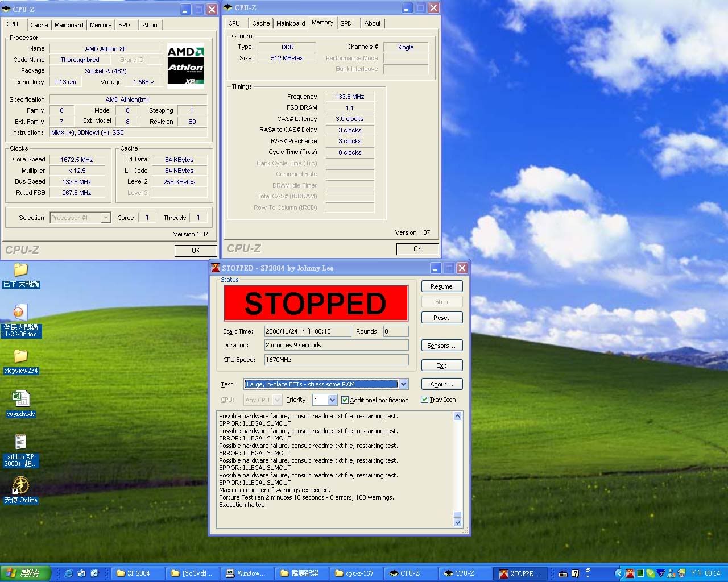This screenshot has width=728, height=582.
Task: Switch to the cpu-z-137 folder taskbar button
Action: click(356, 573)
